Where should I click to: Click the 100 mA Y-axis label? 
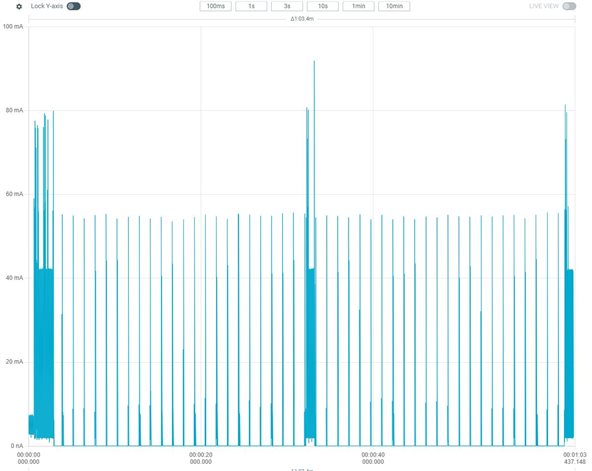tap(13, 26)
